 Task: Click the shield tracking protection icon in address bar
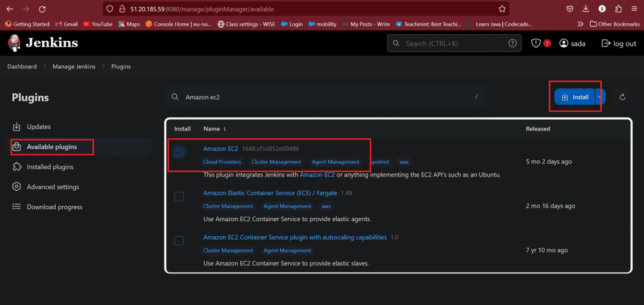(109, 8)
